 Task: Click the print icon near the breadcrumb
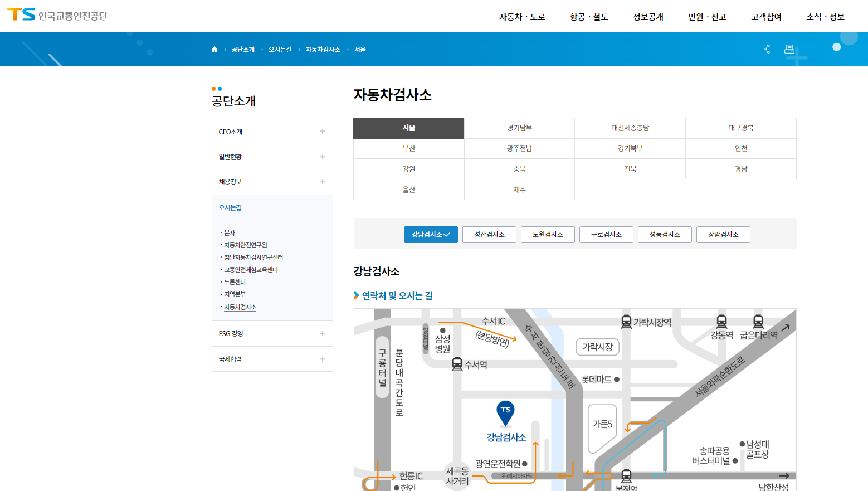[789, 49]
